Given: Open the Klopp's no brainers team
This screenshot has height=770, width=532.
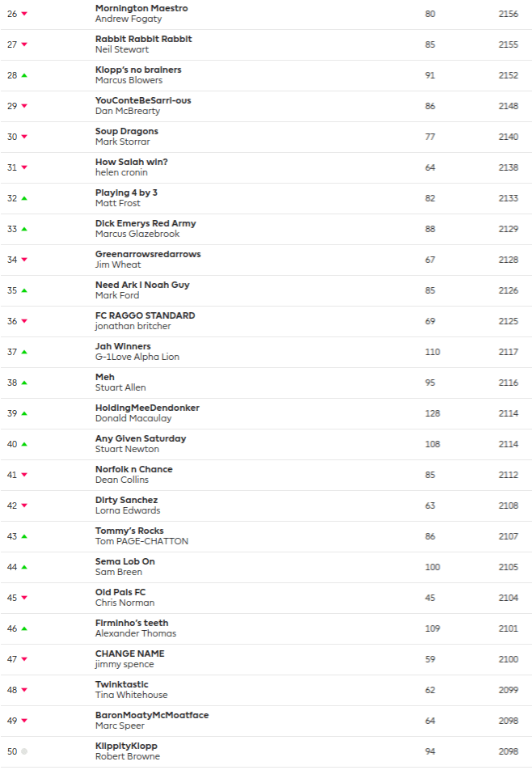Looking at the screenshot, I should (x=138, y=70).
